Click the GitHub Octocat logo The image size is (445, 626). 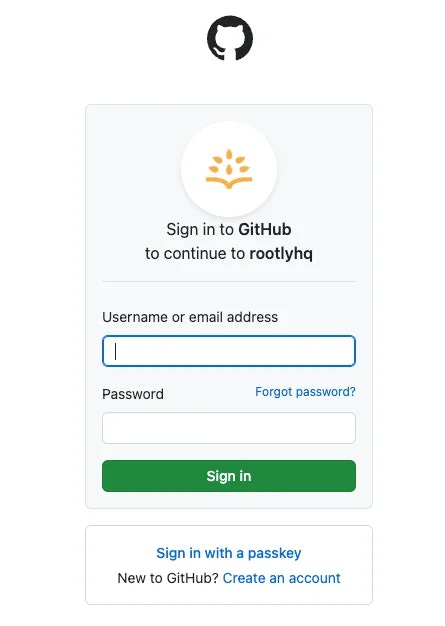coord(229,38)
